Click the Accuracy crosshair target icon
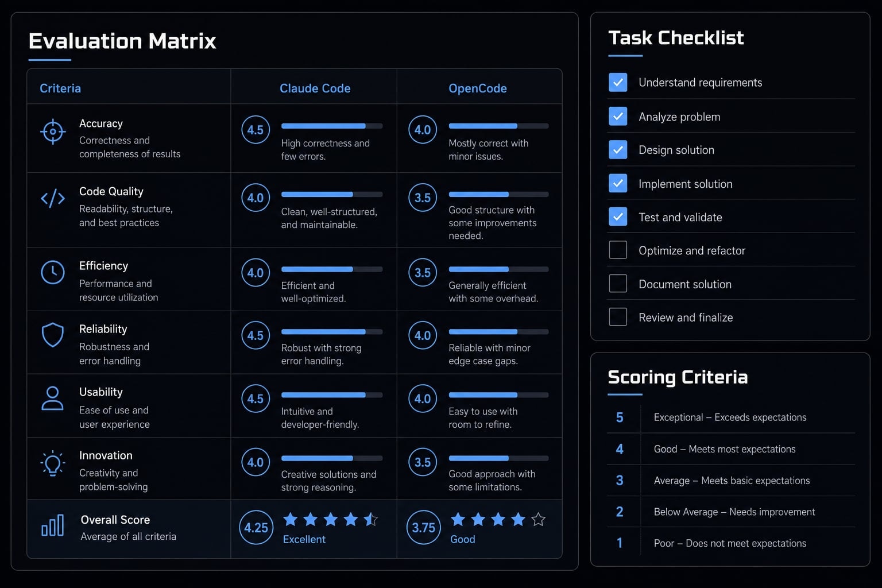This screenshot has height=588, width=882. click(x=53, y=132)
